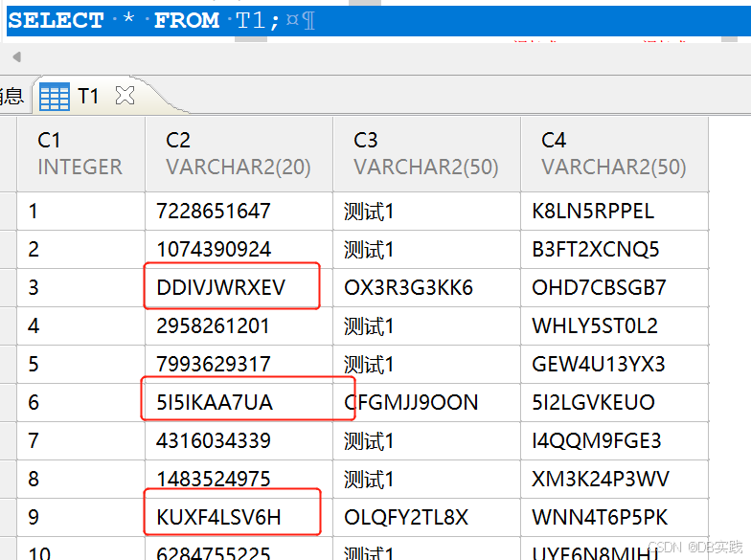
Task: Select the C4 VARCHAR2(50) column header
Action: [615, 154]
